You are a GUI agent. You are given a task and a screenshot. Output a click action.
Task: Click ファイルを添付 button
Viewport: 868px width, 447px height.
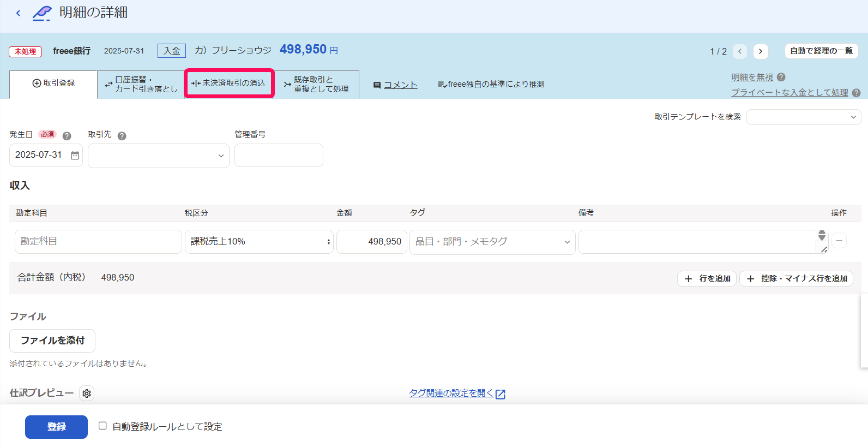(52, 341)
